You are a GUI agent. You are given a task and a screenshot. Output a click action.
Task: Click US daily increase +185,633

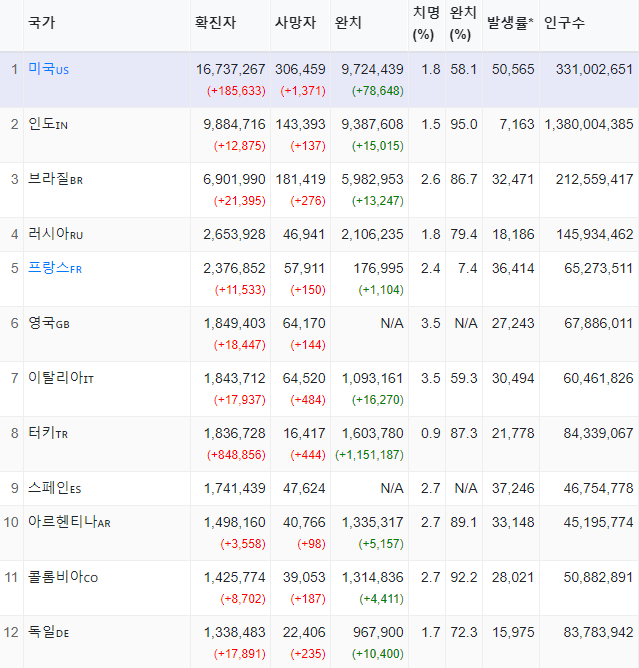tap(236, 91)
